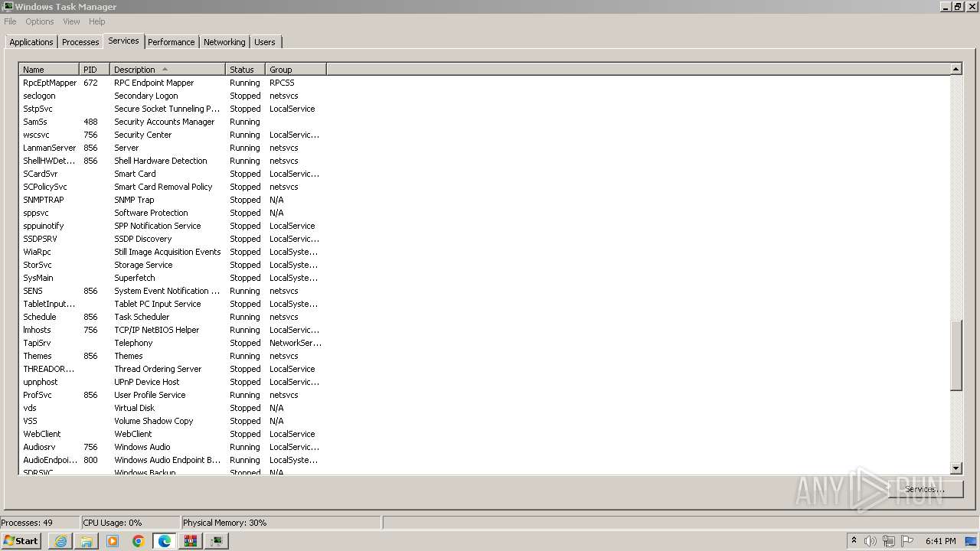Open the View menu
Viewport: 980px width, 551px height.
pyautogui.click(x=71, y=21)
